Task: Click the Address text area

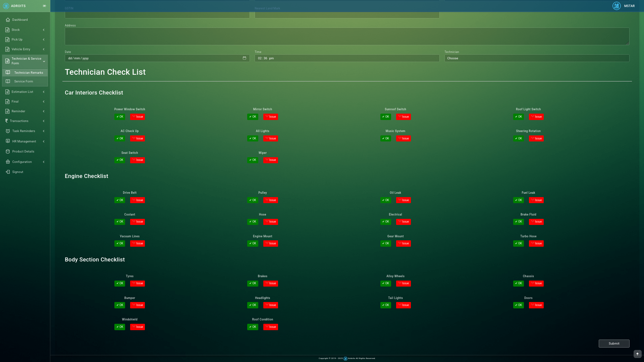Action: click(x=347, y=36)
